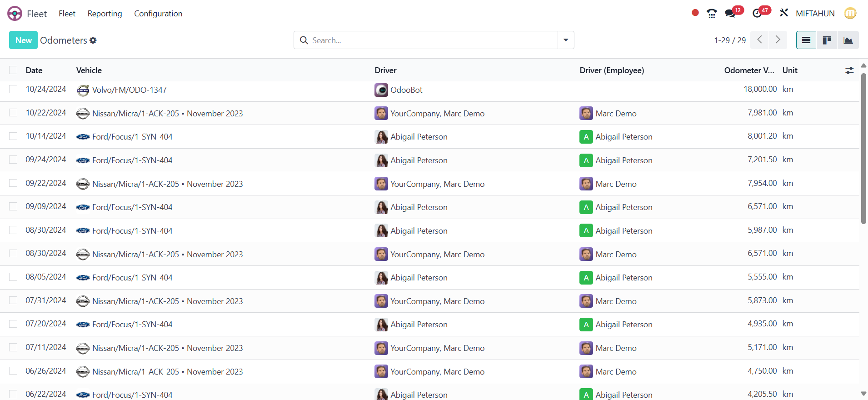Click scrollbar up arrow
This screenshot has width=868, height=400.
863,66
